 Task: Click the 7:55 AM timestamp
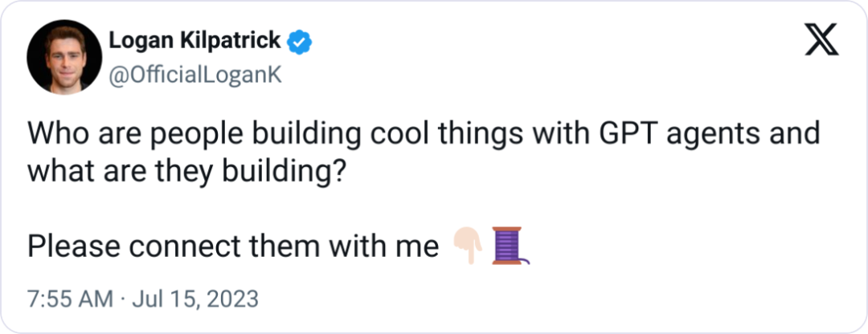(x=70, y=299)
